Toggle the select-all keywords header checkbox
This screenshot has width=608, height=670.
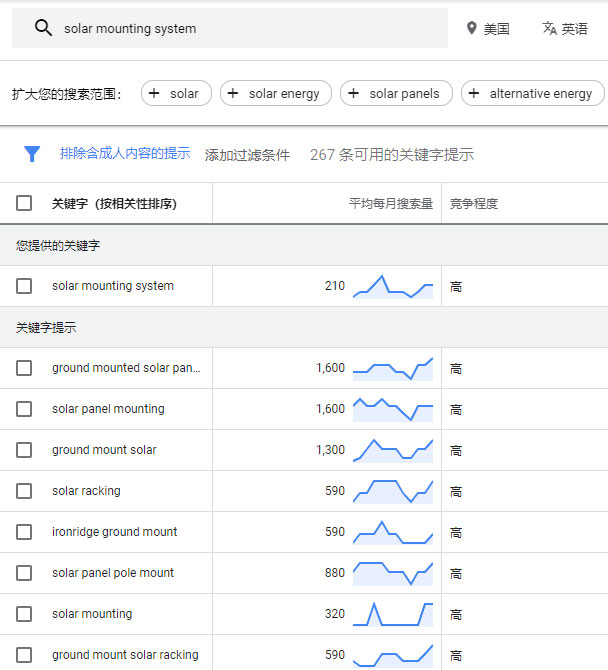click(24, 203)
